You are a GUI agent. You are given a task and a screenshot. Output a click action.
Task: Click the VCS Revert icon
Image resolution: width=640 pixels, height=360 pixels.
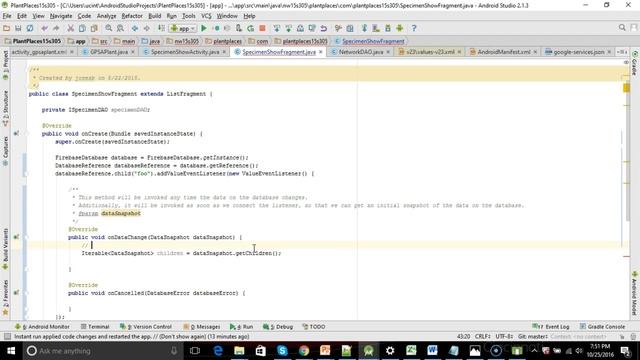tap(324, 28)
